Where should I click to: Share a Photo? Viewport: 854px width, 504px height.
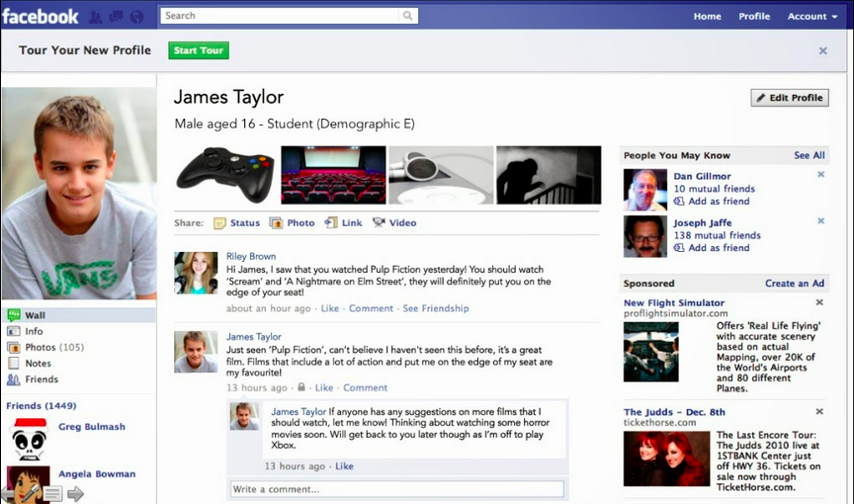click(x=293, y=223)
